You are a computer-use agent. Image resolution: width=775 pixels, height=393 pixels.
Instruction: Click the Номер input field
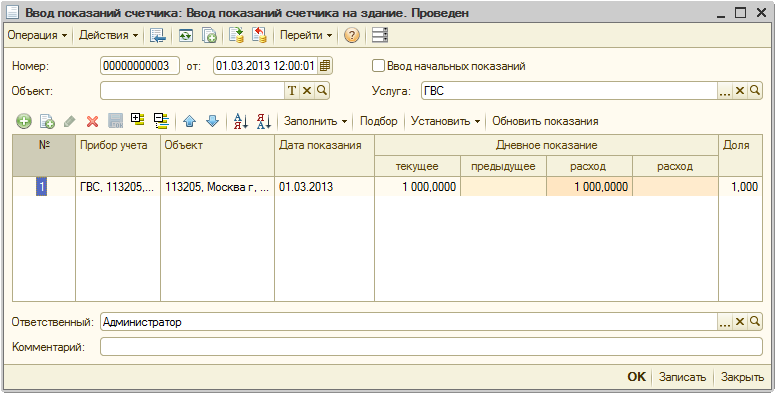[x=140, y=66]
